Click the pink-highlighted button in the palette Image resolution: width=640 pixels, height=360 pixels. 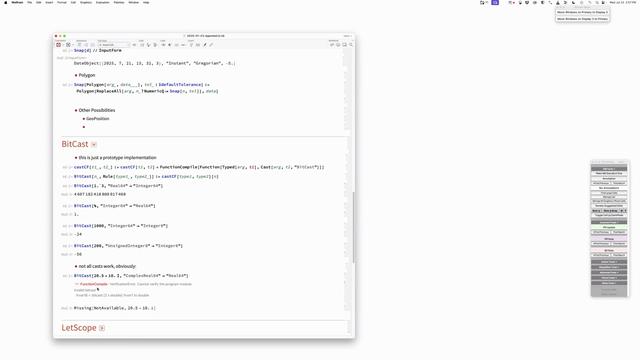pyautogui.click(x=609, y=250)
